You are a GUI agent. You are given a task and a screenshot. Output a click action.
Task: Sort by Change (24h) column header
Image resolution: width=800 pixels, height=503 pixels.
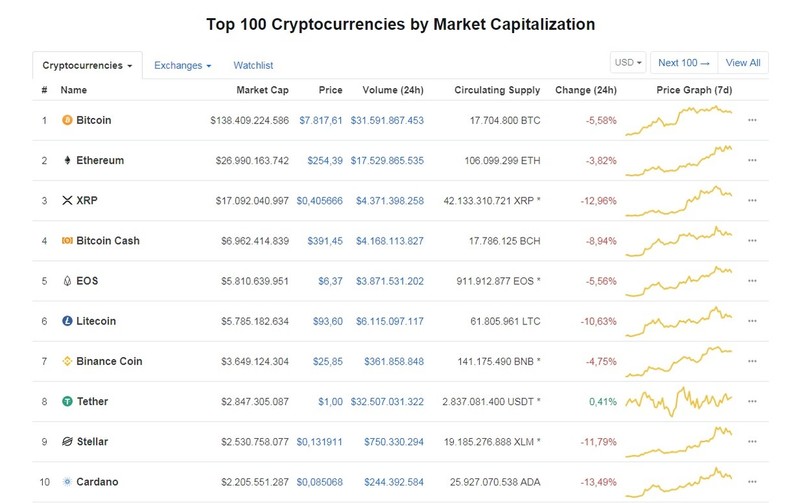pyautogui.click(x=586, y=90)
